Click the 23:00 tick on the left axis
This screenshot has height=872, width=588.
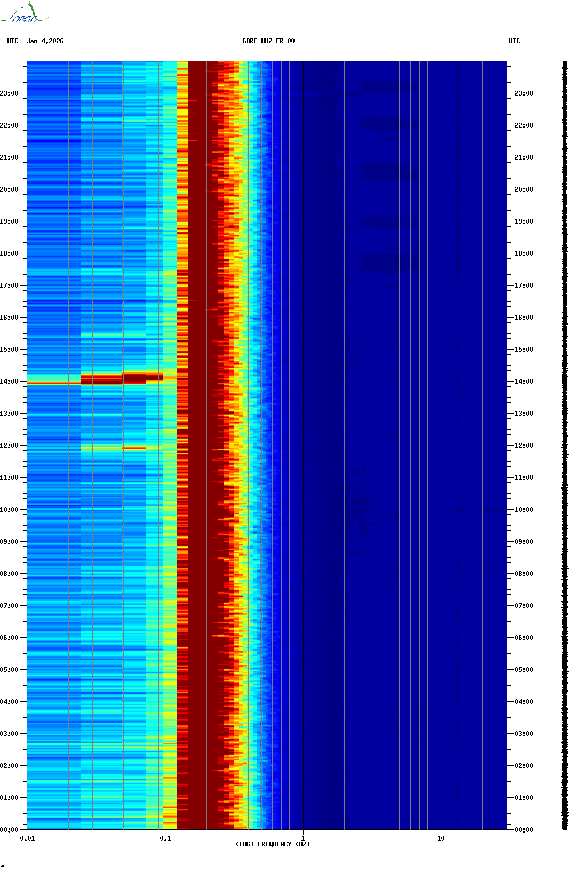pyautogui.click(x=10, y=93)
